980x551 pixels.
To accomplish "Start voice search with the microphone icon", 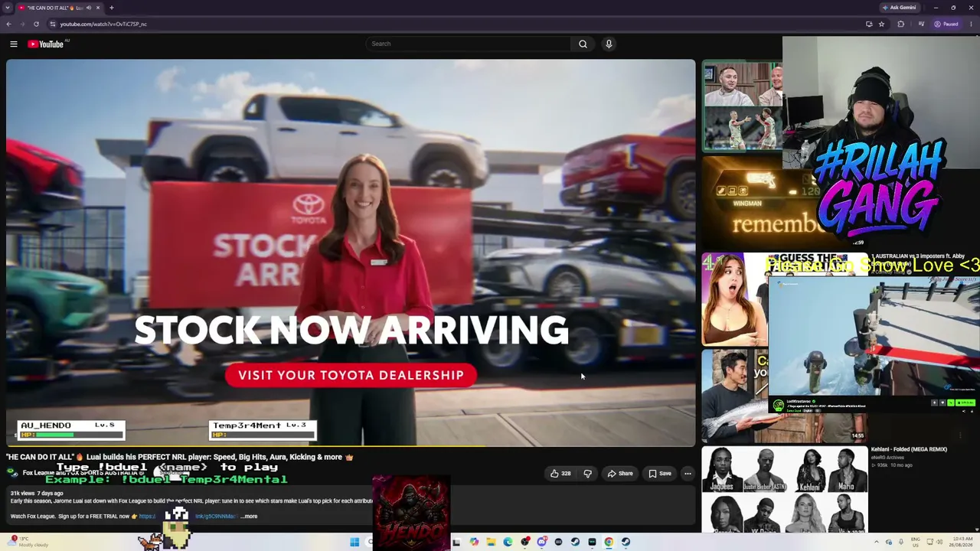I will pos(609,44).
